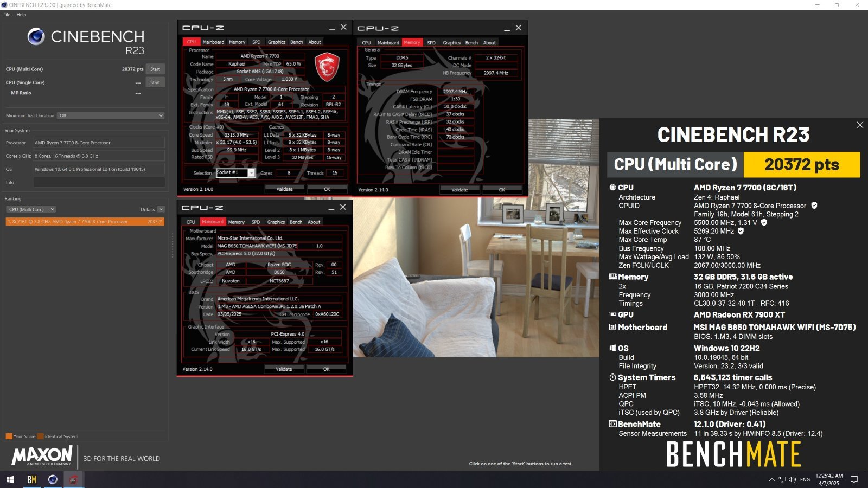The image size is (868, 488).
Task: Open Cinebench from the taskbar
Action: 53,479
